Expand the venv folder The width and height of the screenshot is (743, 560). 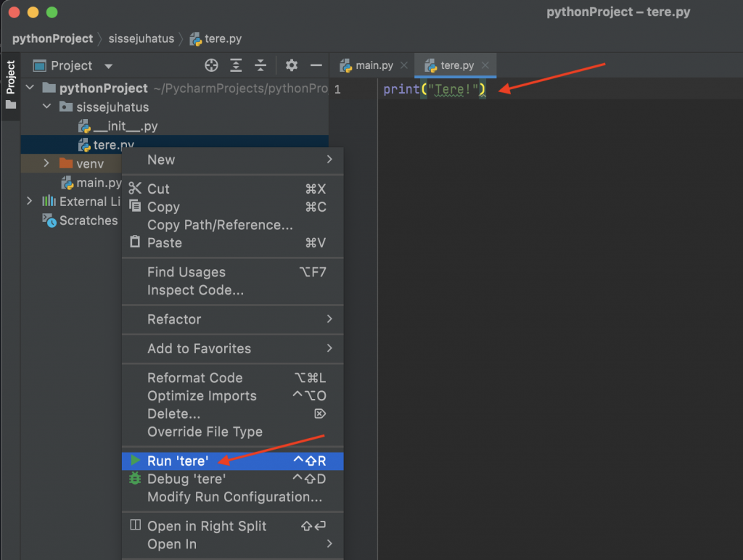tap(46, 163)
